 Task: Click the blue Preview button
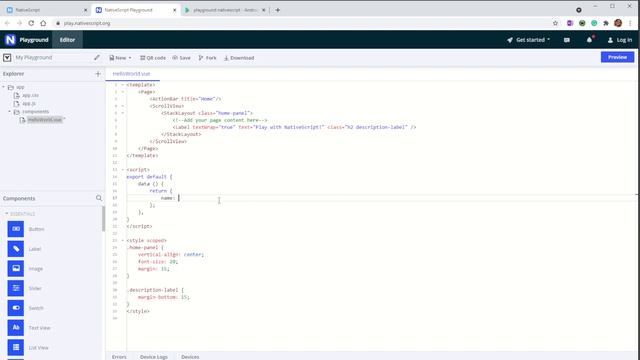(x=617, y=57)
